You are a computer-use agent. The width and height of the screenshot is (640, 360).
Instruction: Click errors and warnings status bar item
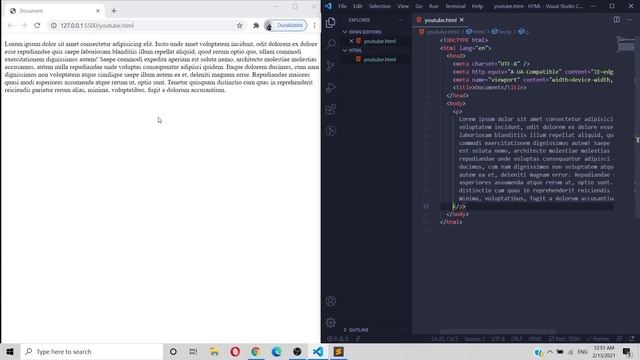[x=338, y=339]
